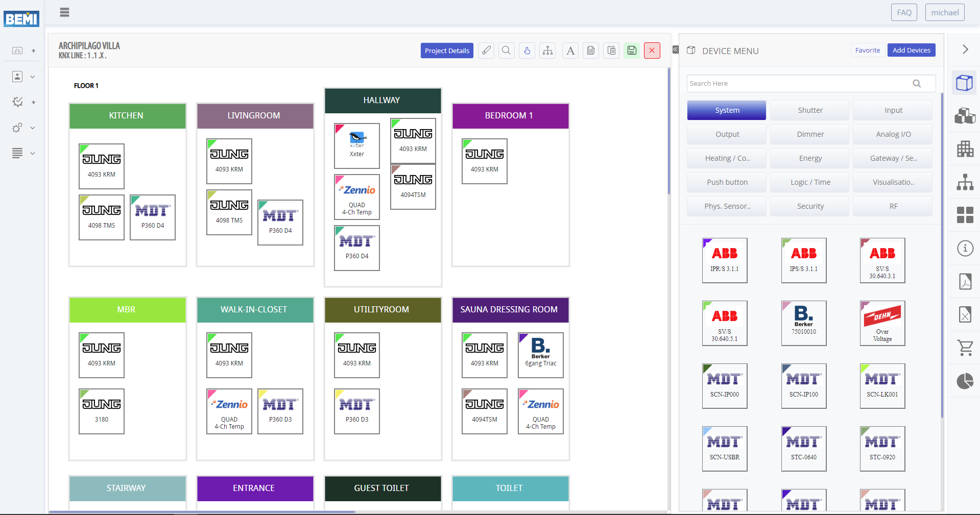
Task: Click the KITCHEN room header
Action: point(128,116)
